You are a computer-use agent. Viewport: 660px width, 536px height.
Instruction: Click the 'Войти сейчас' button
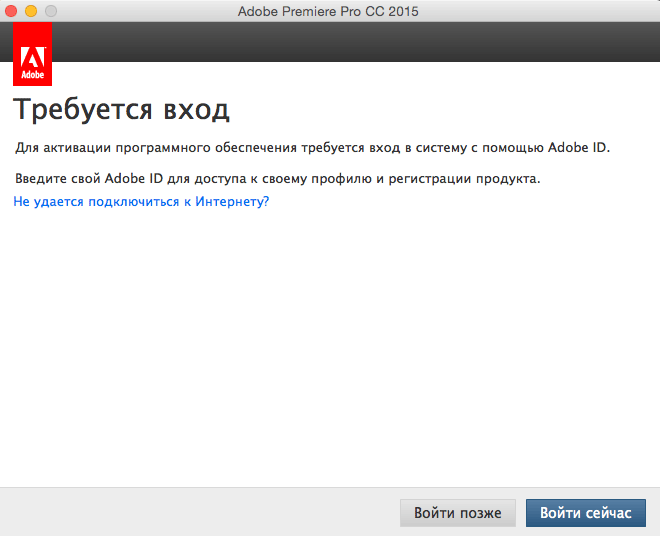(585, 513)
